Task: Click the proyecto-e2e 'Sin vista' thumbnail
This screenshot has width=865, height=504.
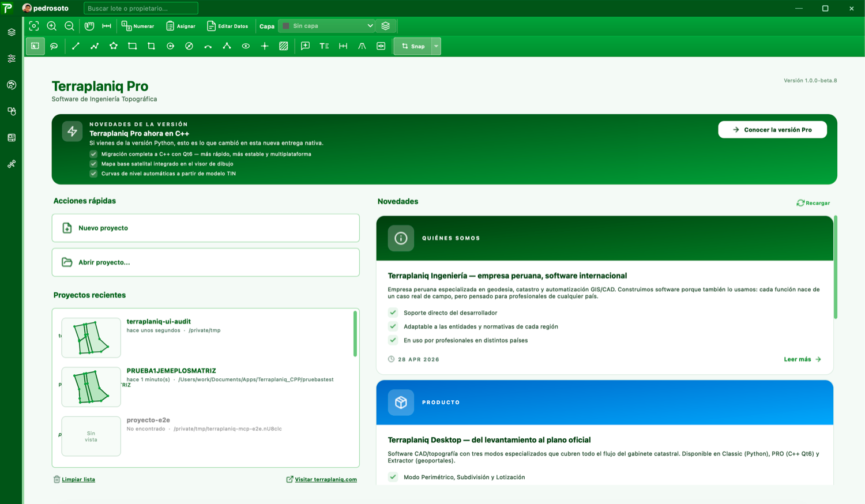Action: coord(91,437)
